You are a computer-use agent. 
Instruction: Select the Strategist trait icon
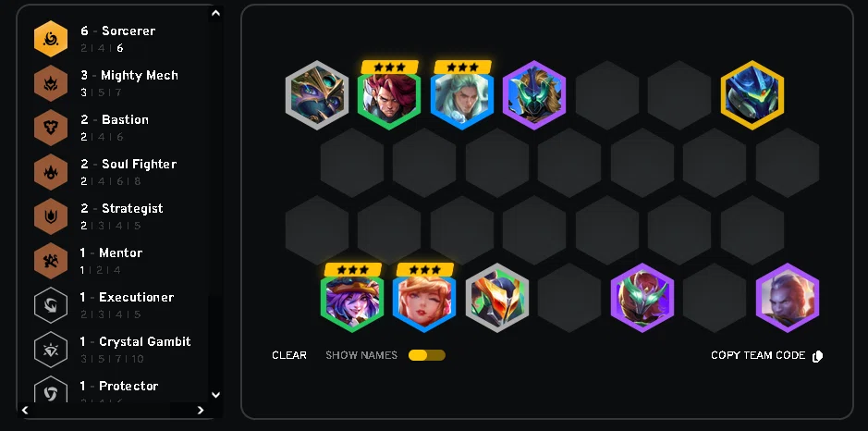click(51, 216)
